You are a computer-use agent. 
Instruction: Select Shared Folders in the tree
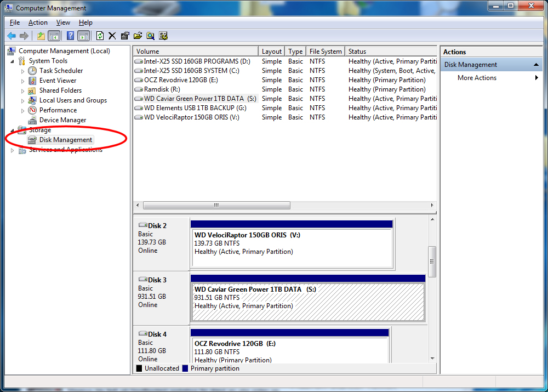tap(60, 90)
